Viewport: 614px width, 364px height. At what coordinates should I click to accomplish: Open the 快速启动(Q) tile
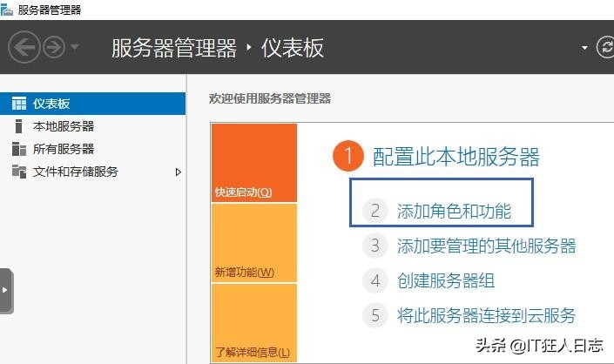(254, 163)
